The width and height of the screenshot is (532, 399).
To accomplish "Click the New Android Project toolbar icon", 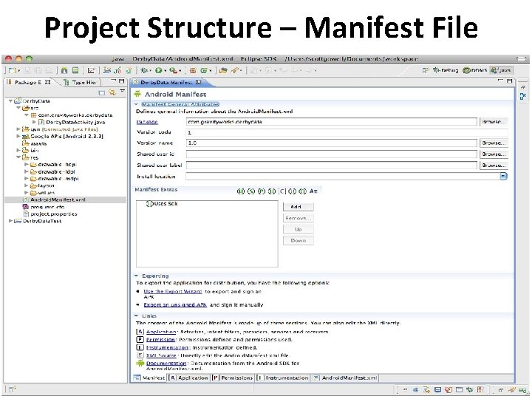I will (107, 71).
